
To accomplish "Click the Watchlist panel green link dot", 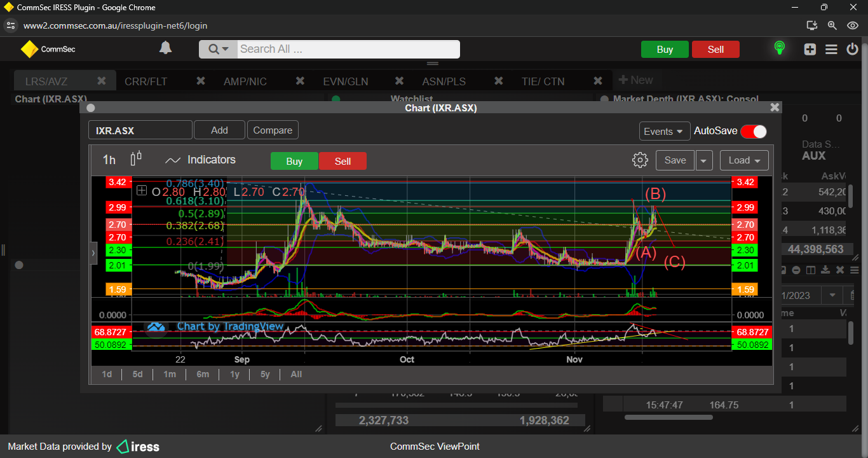I will [x=336, y=99].
